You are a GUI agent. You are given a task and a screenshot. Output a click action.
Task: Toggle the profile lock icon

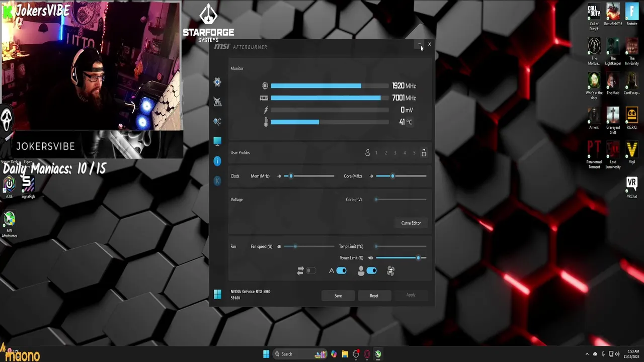click(x=424, y=153)
